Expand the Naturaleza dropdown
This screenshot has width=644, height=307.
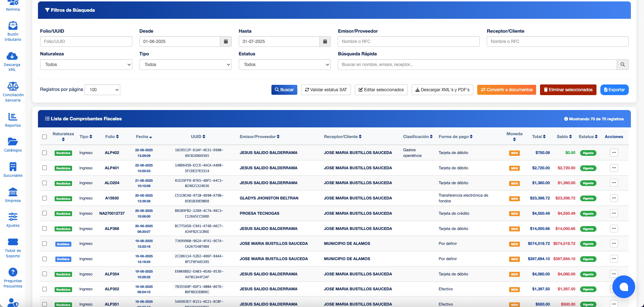[86, 65]
